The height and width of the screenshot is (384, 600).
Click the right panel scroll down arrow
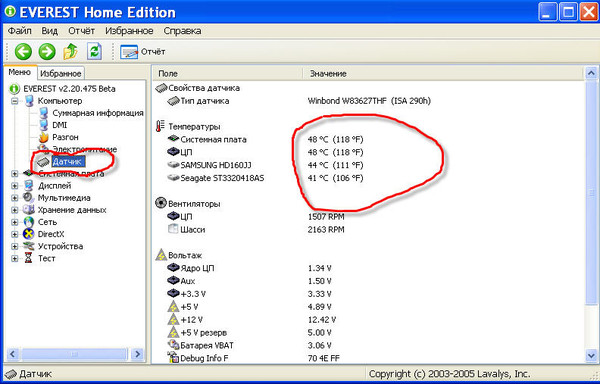(x=591, y=355)
